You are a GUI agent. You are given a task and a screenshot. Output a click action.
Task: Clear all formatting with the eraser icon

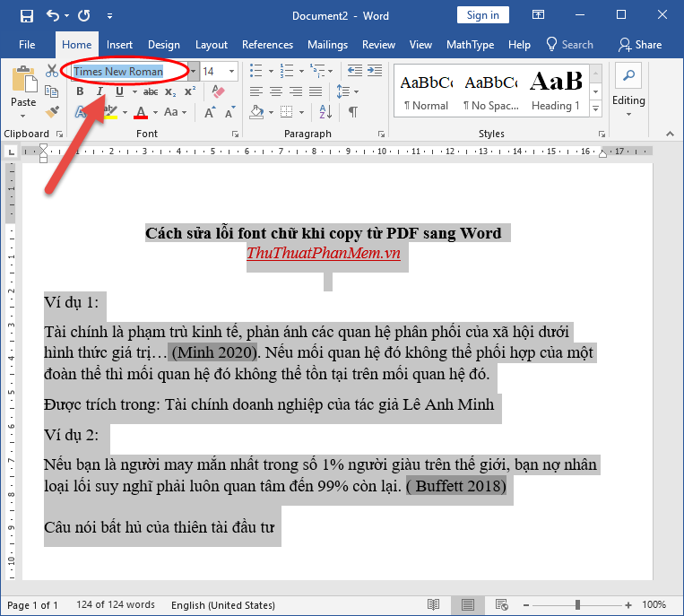coord(218,91)
